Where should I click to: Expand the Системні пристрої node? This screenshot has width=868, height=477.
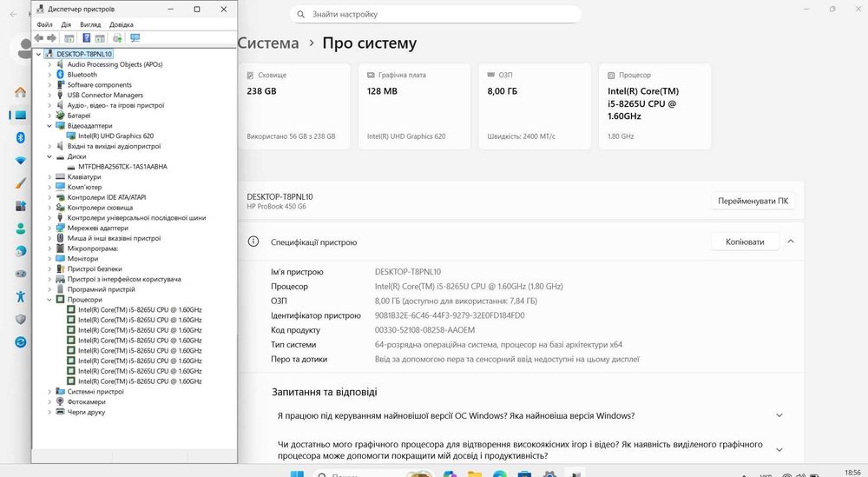tap(49, 391)
